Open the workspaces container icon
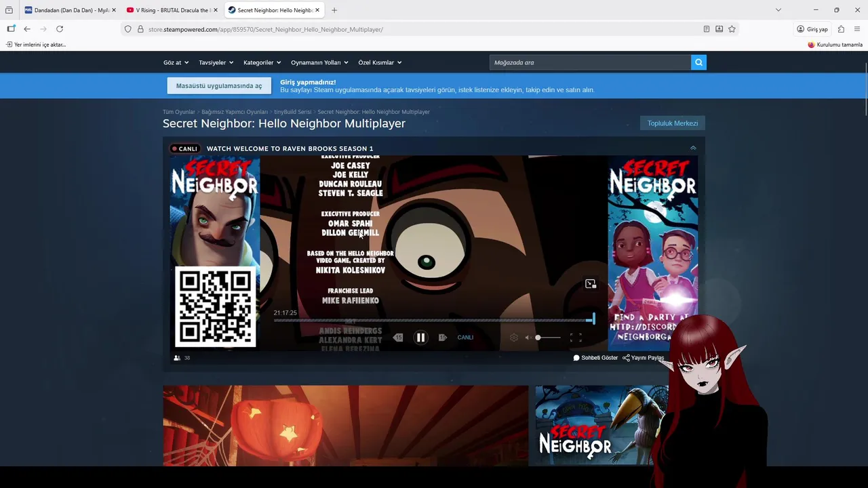The width and height of the screenshot is (868, 488). tap(11, 29)
